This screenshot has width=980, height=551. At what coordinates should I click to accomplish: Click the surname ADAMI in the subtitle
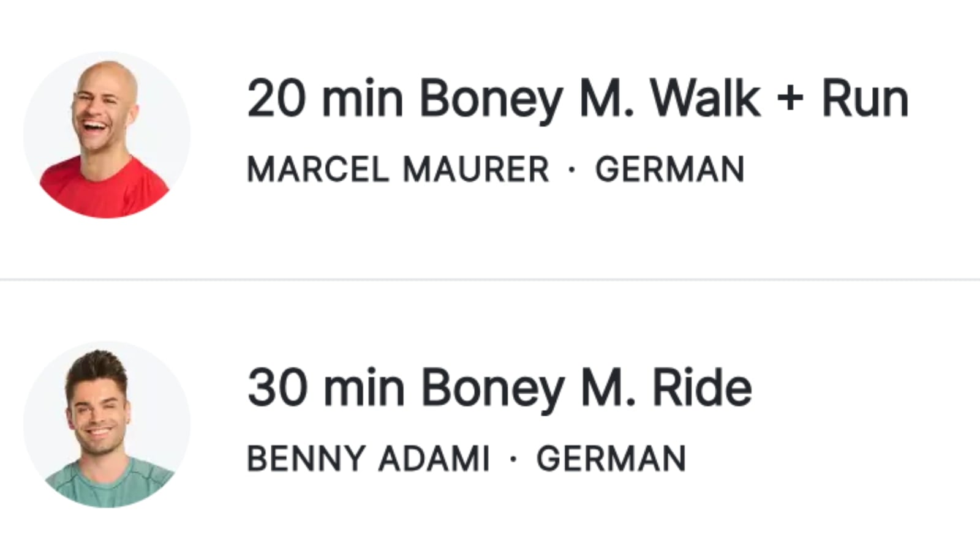click(434, 459)
